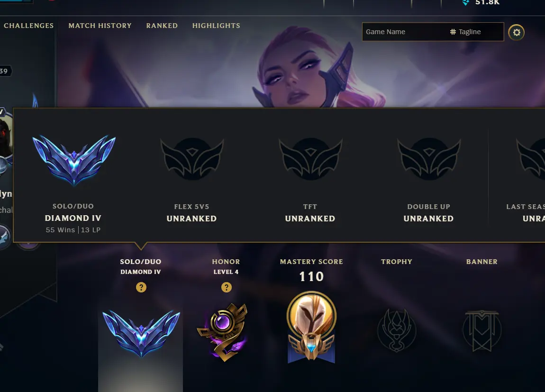The image size is (545, 392).
Task: Focus the Game Name search field
Action: click(405, 32)
